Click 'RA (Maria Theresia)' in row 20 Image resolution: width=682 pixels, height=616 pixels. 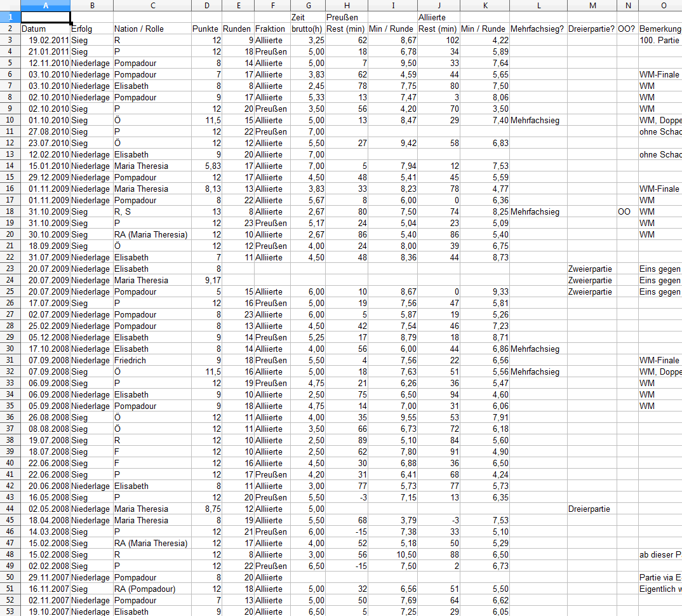152,234
